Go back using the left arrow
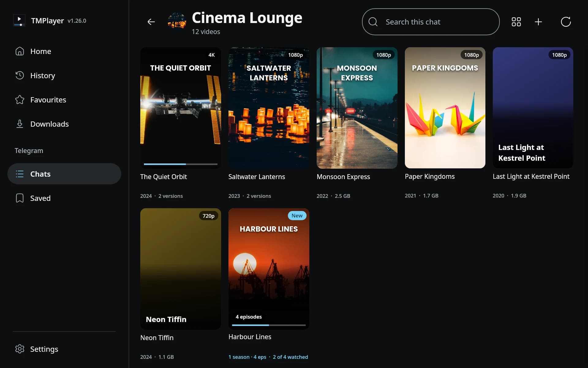588x368 pixels. click(151, 22)
